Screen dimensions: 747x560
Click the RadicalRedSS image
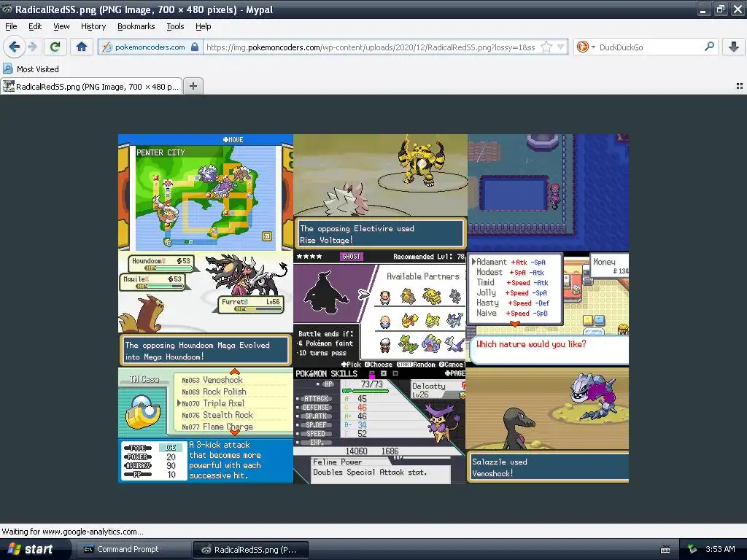(x=373, y=308)
